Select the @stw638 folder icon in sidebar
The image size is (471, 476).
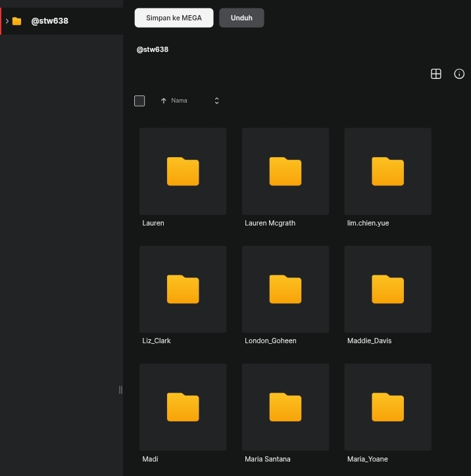[x=16, y=21]
